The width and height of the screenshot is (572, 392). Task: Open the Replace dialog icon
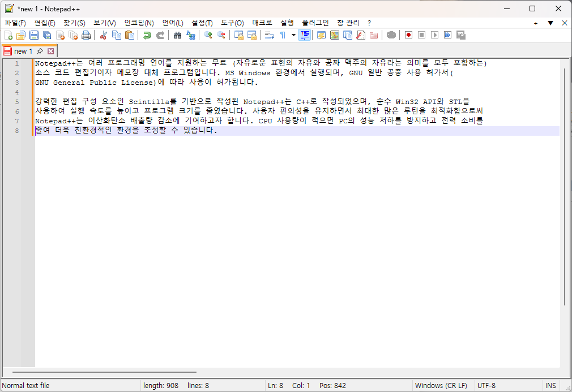coord(191,35)
